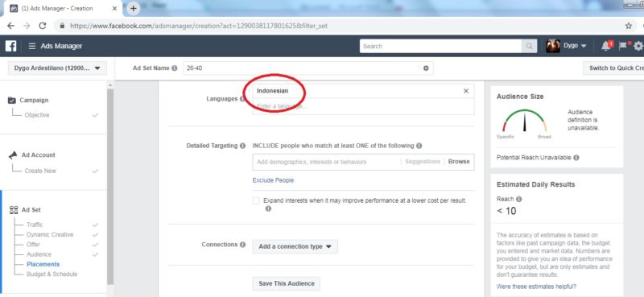Click the Ad Account megaphone icon
The image size is (644, 297).
click(x=13, y=155)
